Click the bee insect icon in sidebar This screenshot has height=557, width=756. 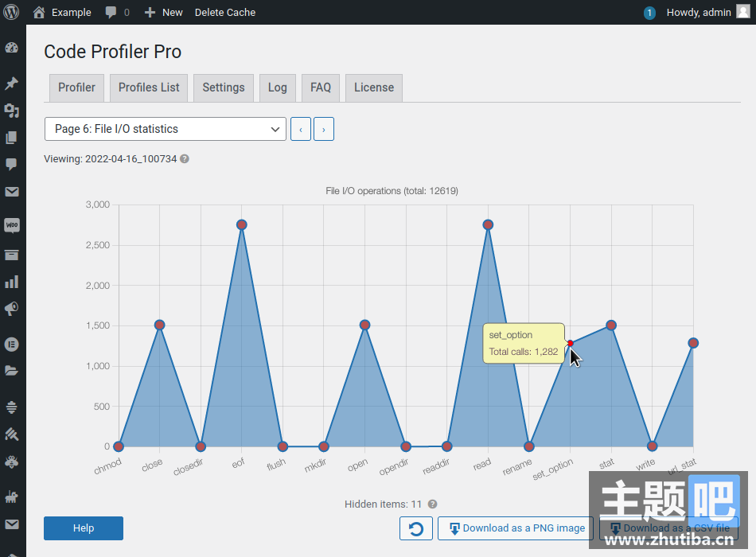[12, 462]
